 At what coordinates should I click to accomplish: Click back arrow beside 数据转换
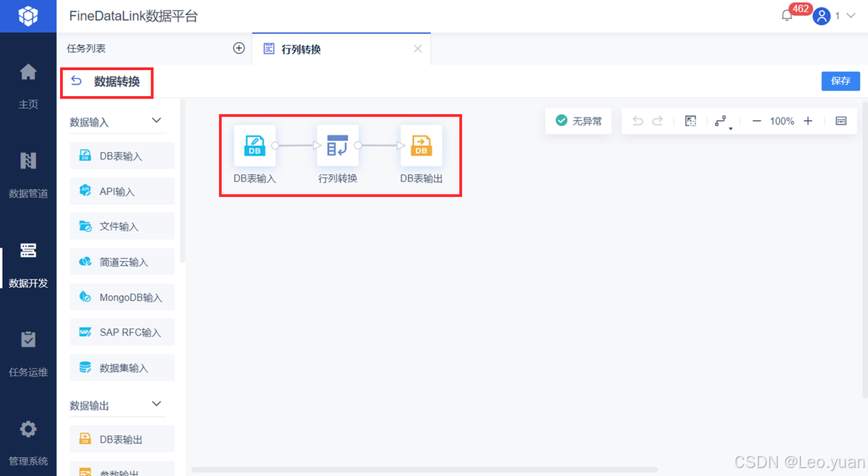pyautogui.click(x=77, y=81)
